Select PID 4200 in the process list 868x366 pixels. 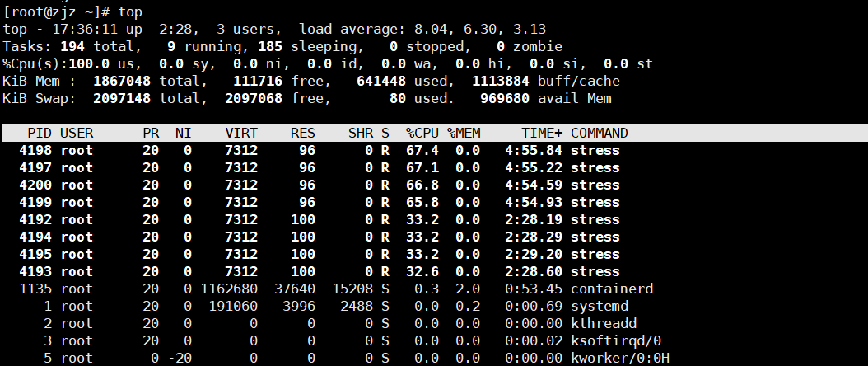click(35, 185)
